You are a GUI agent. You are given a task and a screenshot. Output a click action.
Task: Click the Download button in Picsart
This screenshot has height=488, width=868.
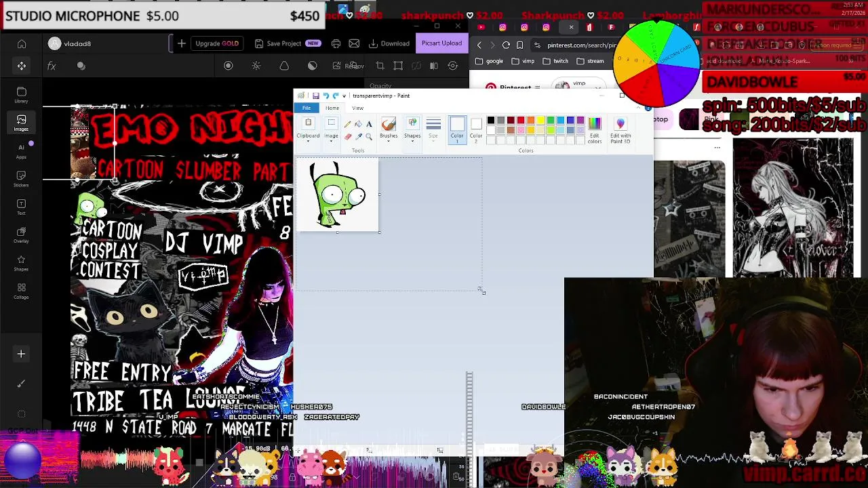point(390,43)
